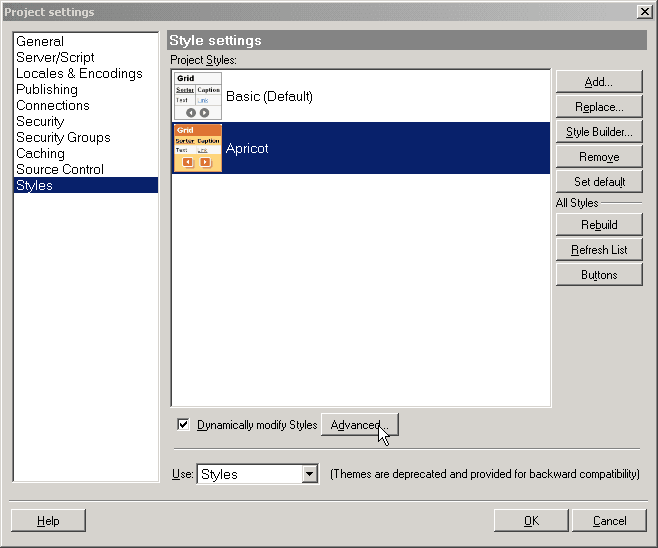The image size is (658, 548).
Task: Open Connections settings
Action: tap(53, 106)
